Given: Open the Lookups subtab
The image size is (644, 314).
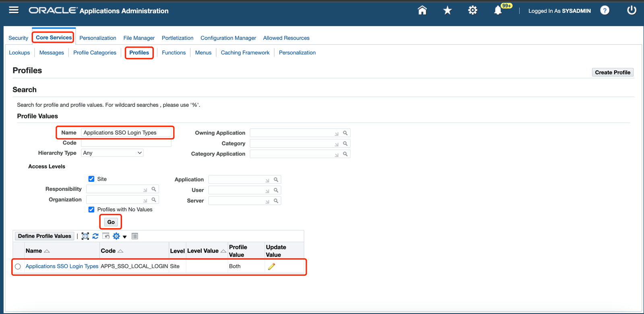Looking at the screenshot, I should pyautogui.click(x=19, y=53).
